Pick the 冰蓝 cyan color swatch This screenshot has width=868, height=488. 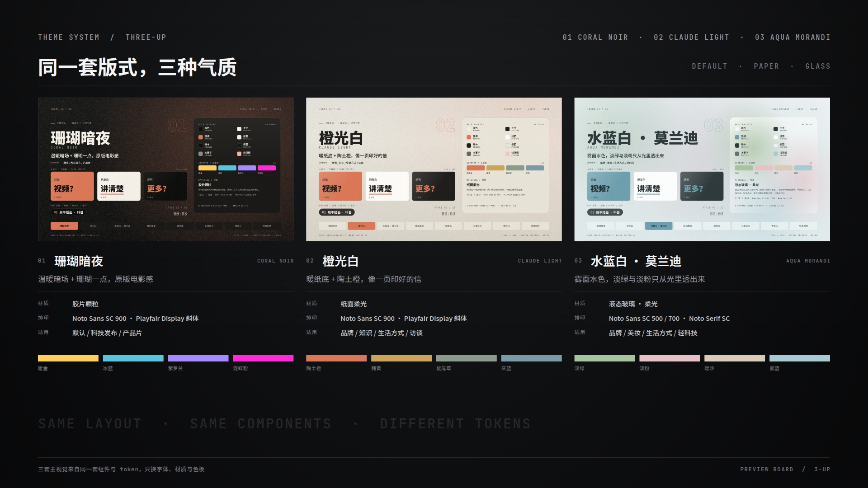point(133,358)
